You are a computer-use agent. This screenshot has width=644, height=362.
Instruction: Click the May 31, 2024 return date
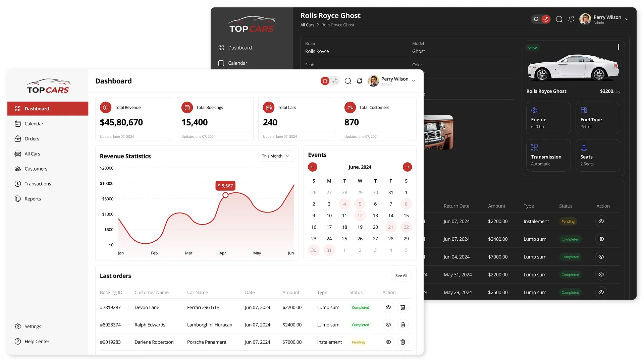(458, 275)
